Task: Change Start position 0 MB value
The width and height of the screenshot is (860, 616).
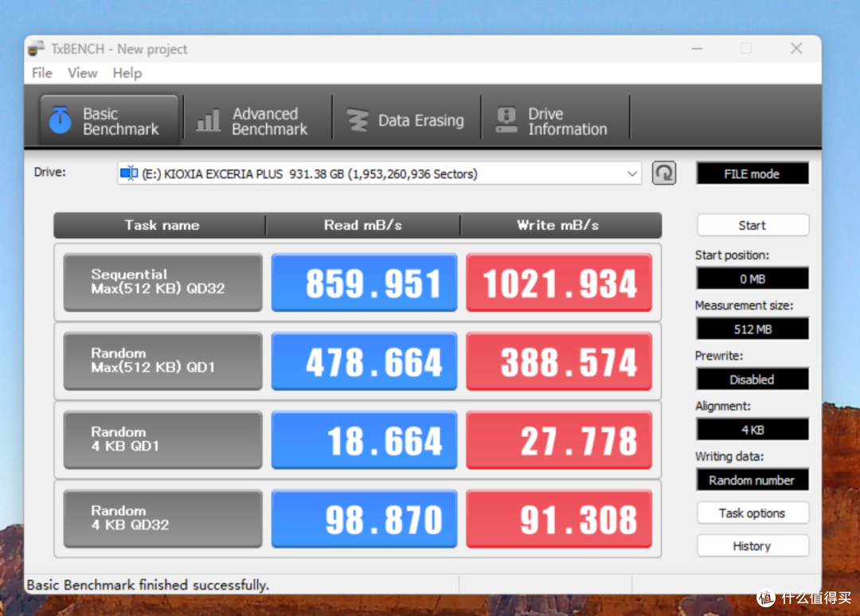Action: (752, 279)
